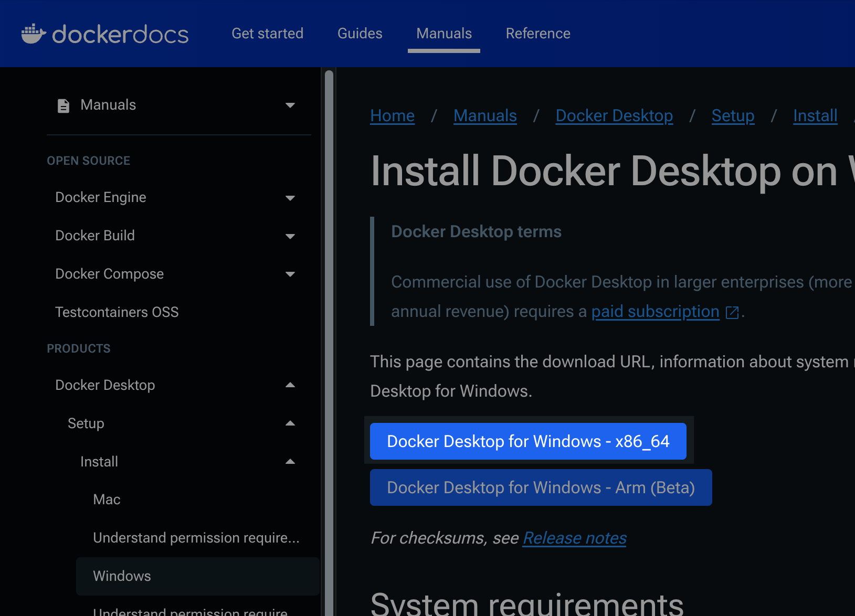This screenshot has width=855, height=616.
Task: Click the Manuals label in sidebar header
Action: (108, 105)
